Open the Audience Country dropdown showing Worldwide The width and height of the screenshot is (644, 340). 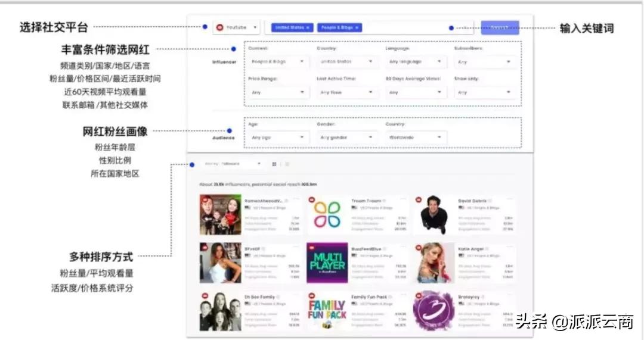click(415, 138)
